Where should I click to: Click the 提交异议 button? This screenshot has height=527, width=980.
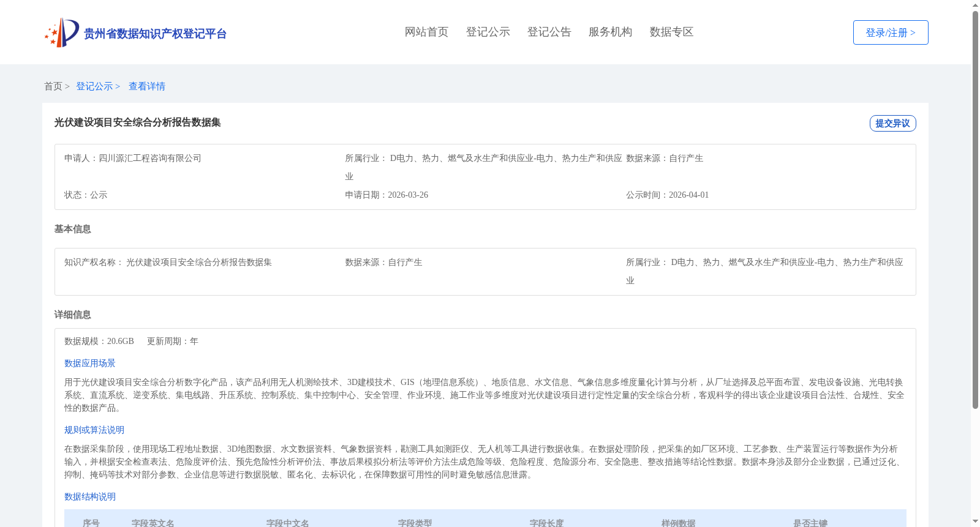(x=892, y=123)
